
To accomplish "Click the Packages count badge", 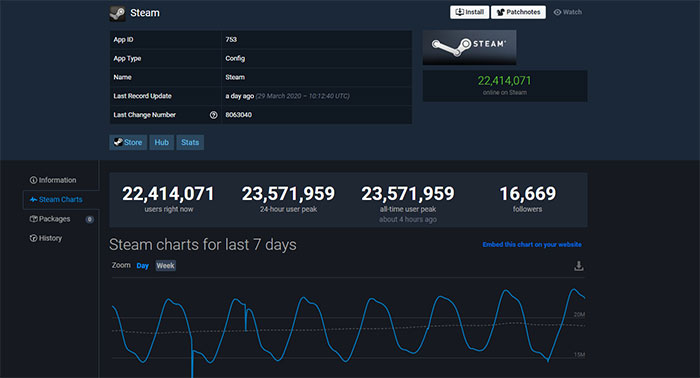I will click(x=90, y=219).
